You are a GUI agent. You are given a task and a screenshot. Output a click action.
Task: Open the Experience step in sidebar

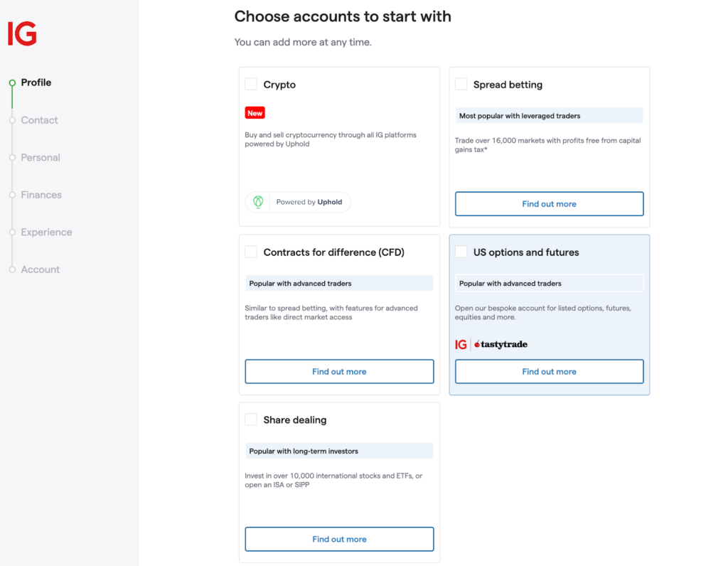[46, 233]
